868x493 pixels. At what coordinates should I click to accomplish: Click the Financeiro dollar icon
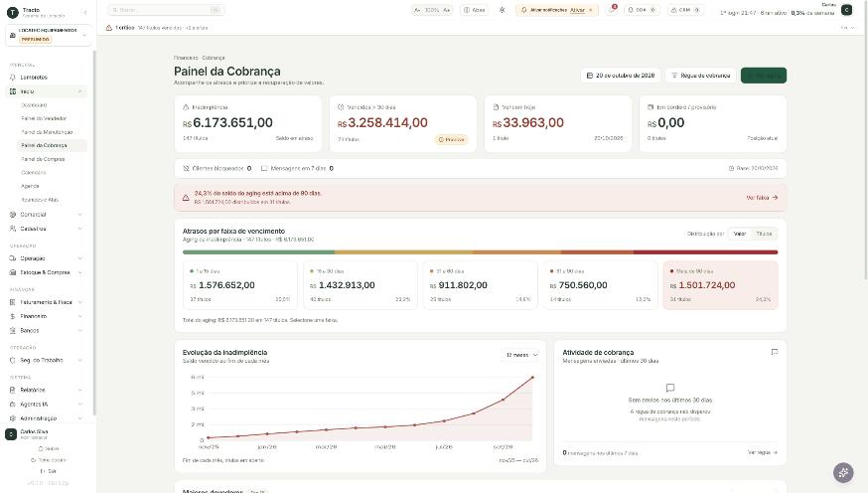tap(13, 316)
